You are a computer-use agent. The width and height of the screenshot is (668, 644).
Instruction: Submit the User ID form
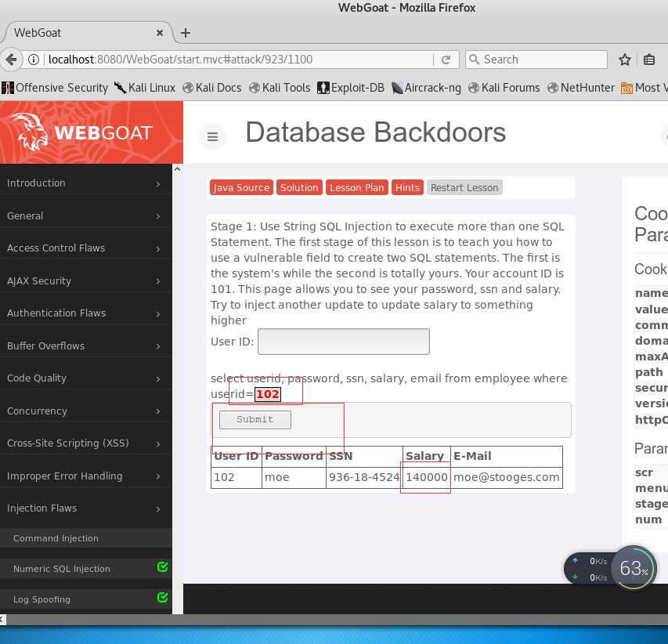255,420
